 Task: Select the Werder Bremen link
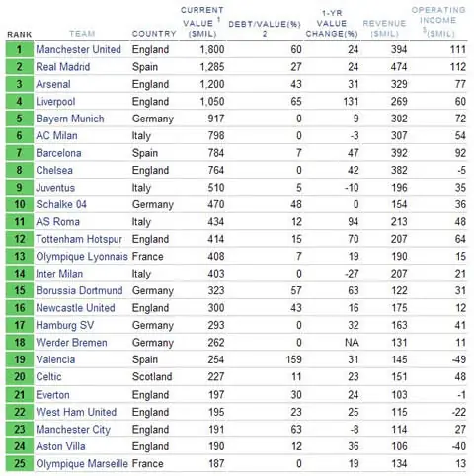point(71,343)
